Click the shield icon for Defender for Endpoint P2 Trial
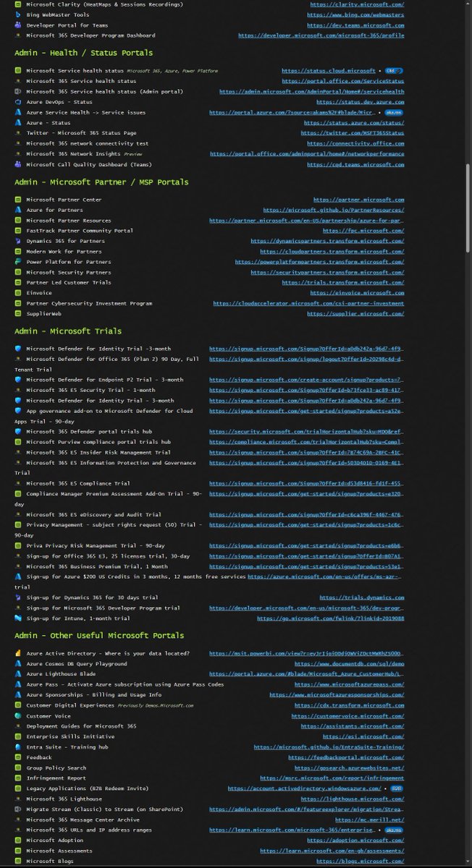Screen dimensions: 472x868 click(19, 380)
